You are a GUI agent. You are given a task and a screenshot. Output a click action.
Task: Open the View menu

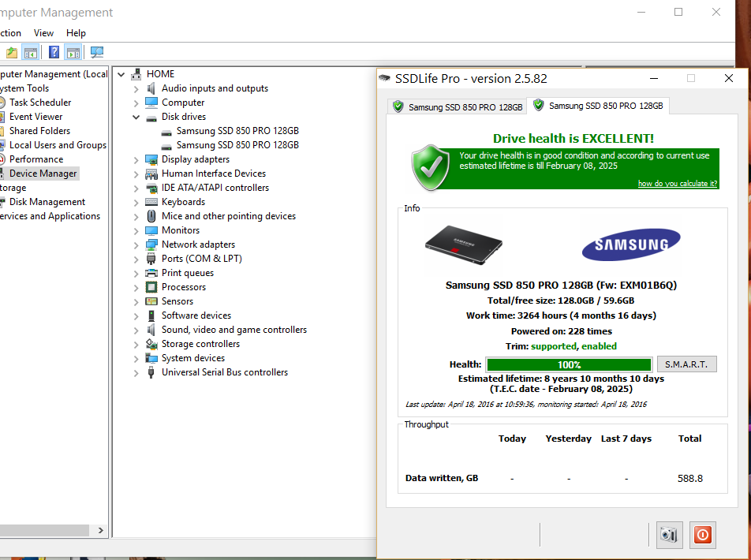[43, 33]
